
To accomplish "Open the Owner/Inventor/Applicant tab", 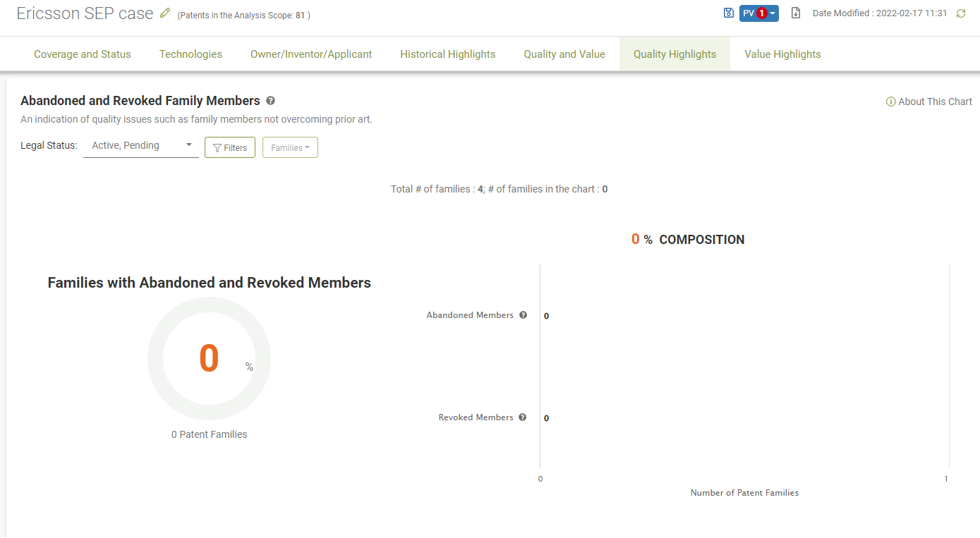I will tap(311, 54).
